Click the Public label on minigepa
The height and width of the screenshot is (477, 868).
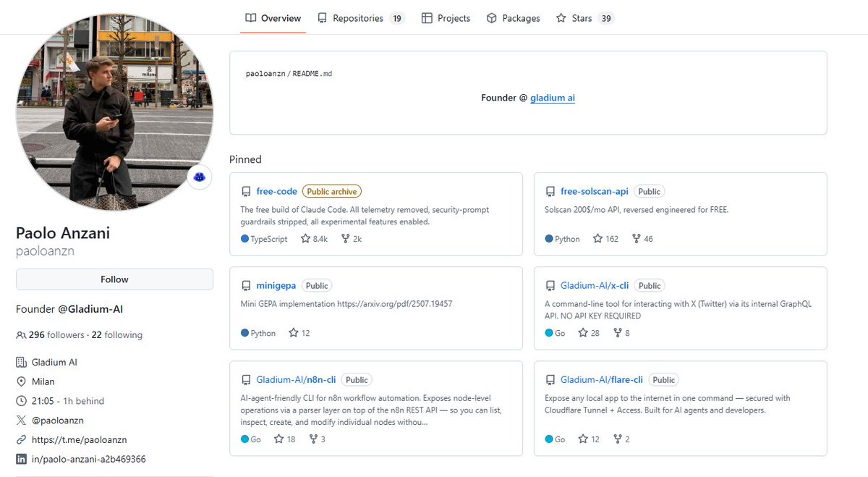pos(317,286)
